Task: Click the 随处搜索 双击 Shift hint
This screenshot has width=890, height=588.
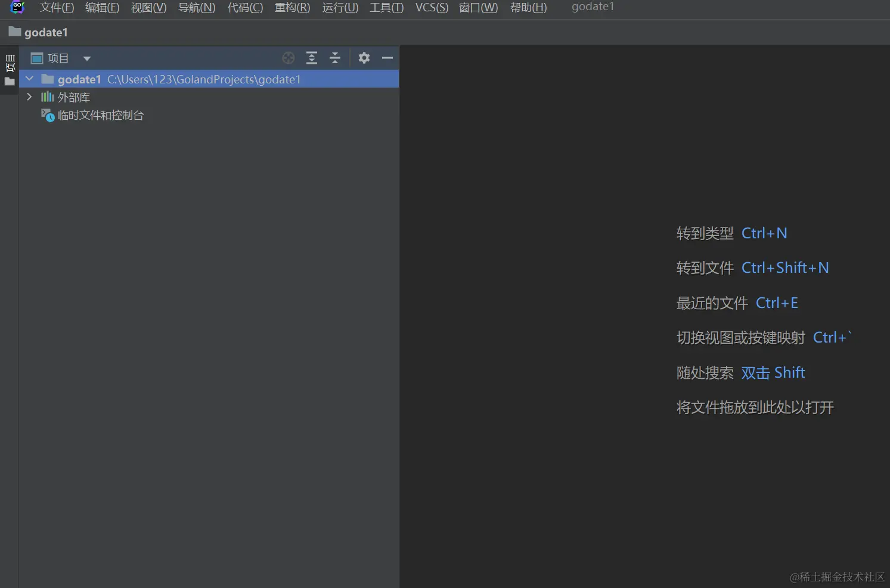Action: (x=740, y=373)
